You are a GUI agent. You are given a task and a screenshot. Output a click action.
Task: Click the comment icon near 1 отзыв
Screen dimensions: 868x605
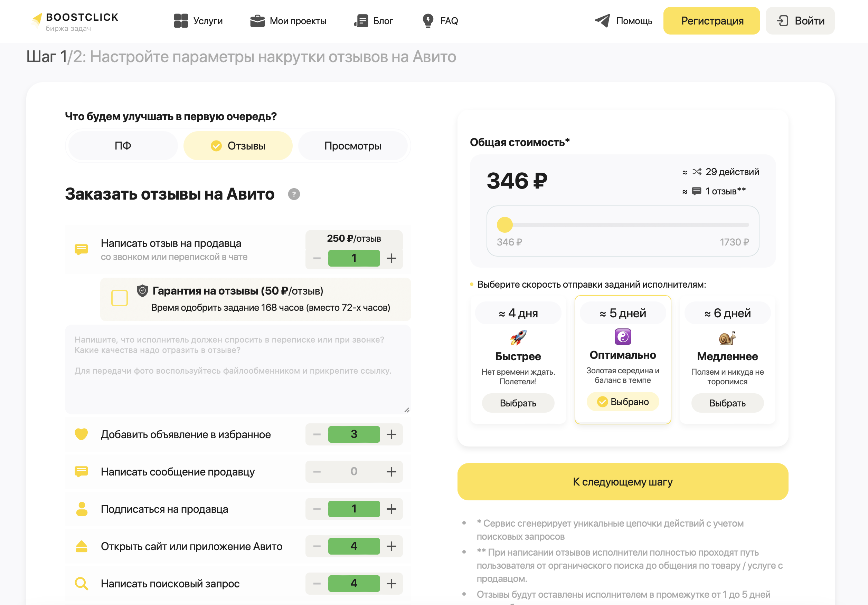696,191
